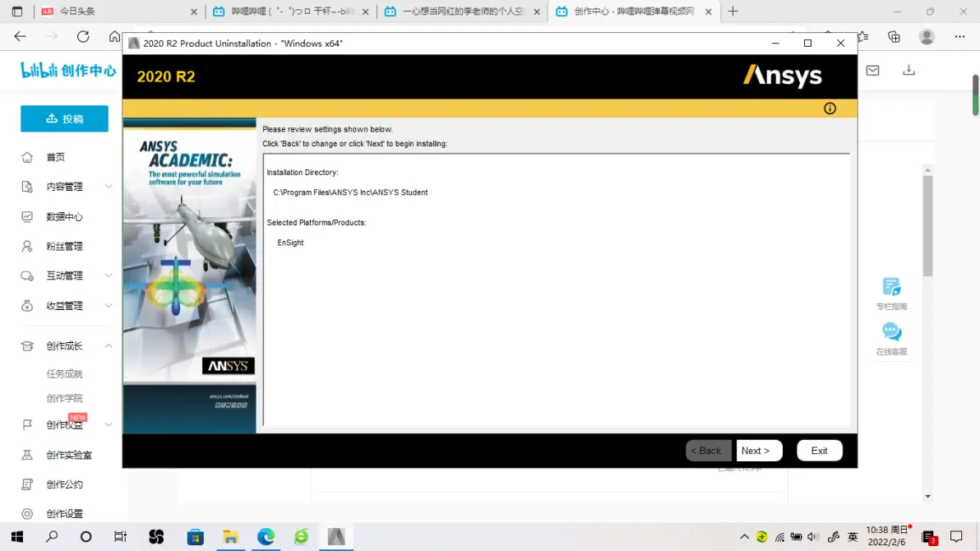Switch to the 今日头条 browser tab
Screen dimensions: 980x551
pyautogui.click(x=118, y=12)
